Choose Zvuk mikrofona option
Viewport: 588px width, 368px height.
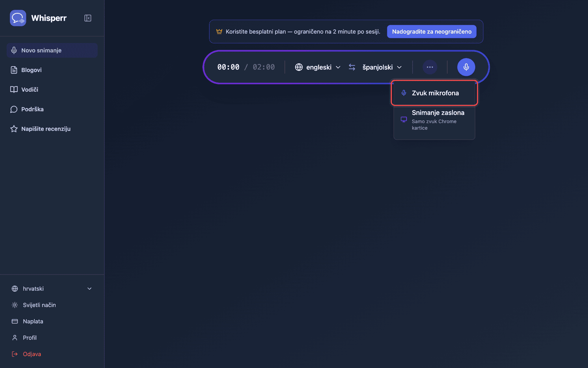pyautogui.click(x=434, y=93)
